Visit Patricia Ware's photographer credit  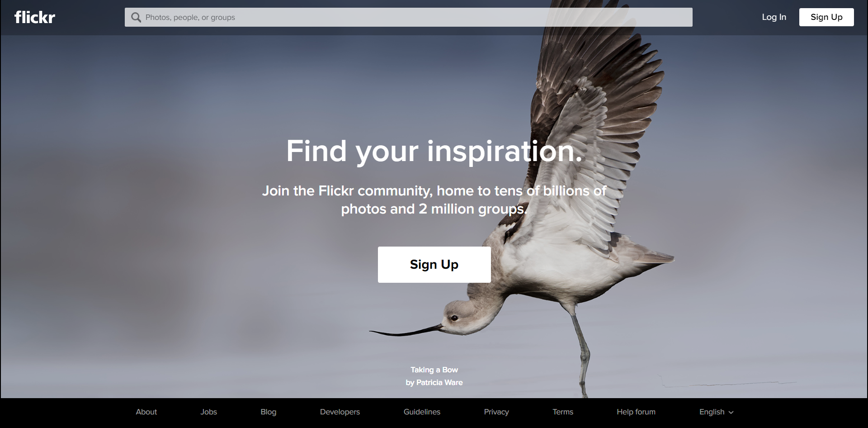tap(434, 382)
